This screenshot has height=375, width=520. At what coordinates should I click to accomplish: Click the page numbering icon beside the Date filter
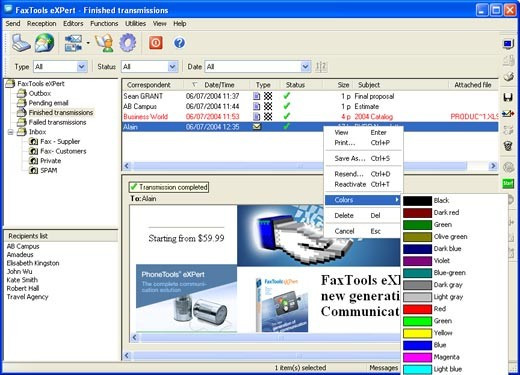click(x=321, y=66)
